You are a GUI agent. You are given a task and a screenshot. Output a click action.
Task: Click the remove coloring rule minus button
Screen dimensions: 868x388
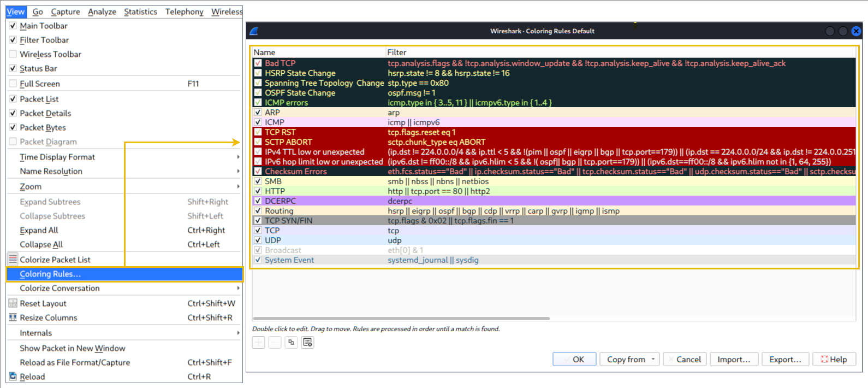(275, 342)
